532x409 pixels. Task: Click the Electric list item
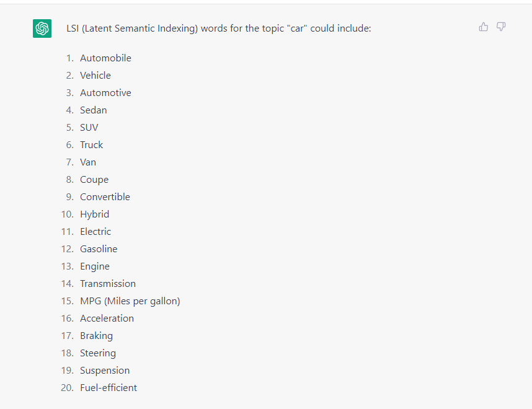point(95,232)
